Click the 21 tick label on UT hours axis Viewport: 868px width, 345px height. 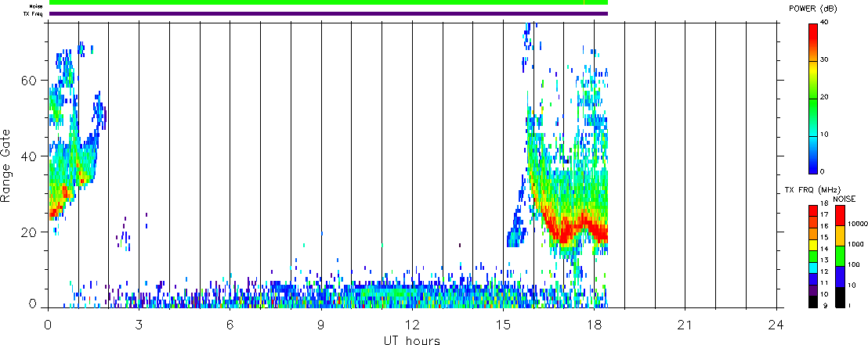[685, 325]
